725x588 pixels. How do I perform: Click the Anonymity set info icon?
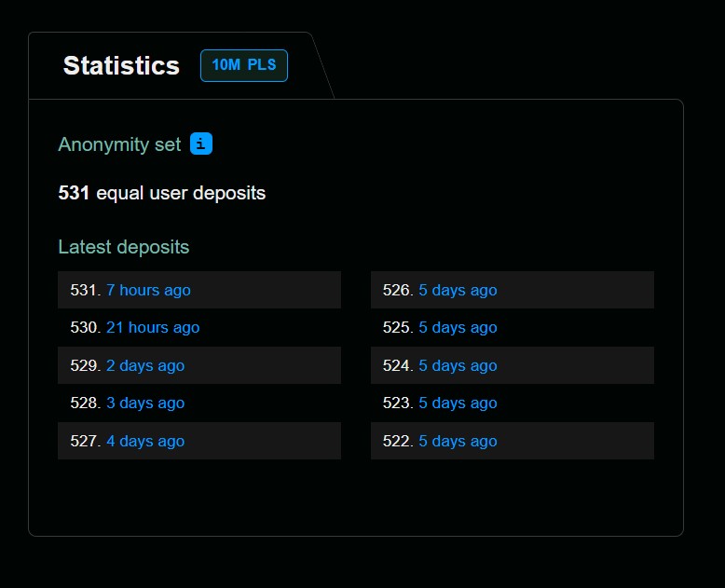click(201, 144)
